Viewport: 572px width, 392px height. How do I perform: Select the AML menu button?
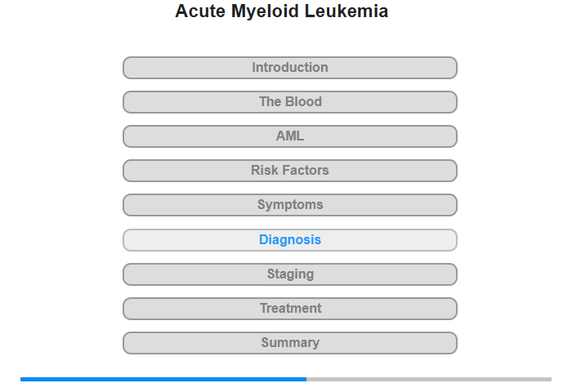click(290, 136)
